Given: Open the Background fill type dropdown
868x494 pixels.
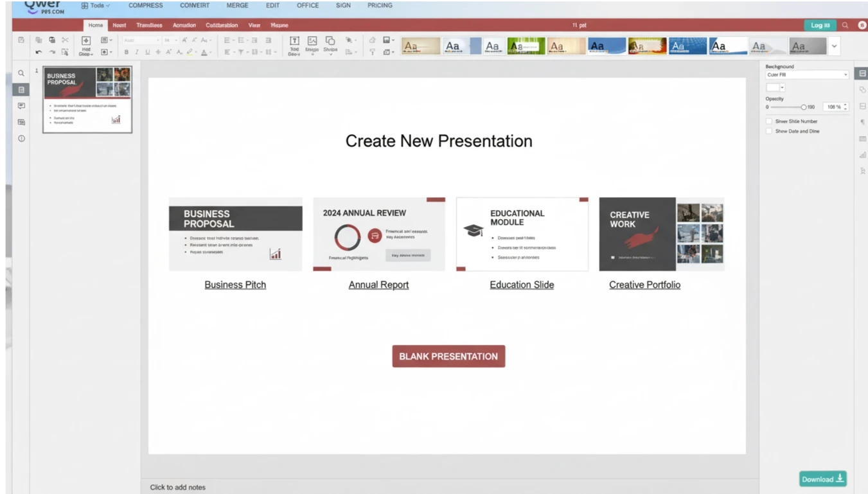Looking at the screenshot, I should [807, 75].
